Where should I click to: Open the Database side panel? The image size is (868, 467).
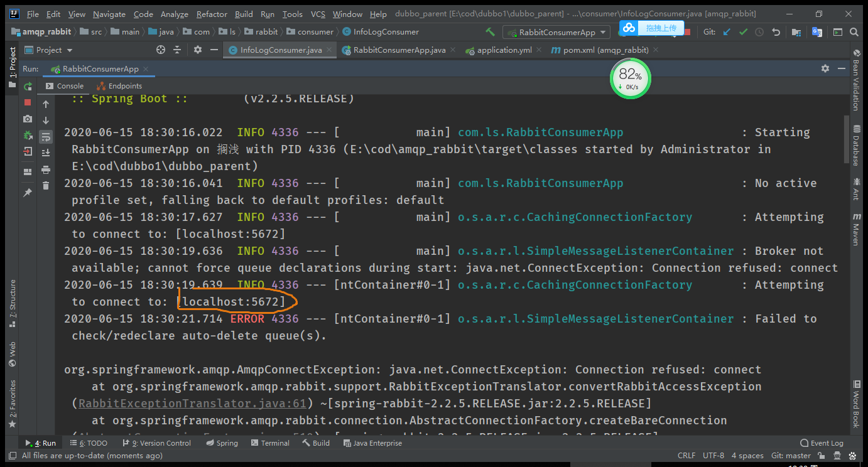(857, 146)
